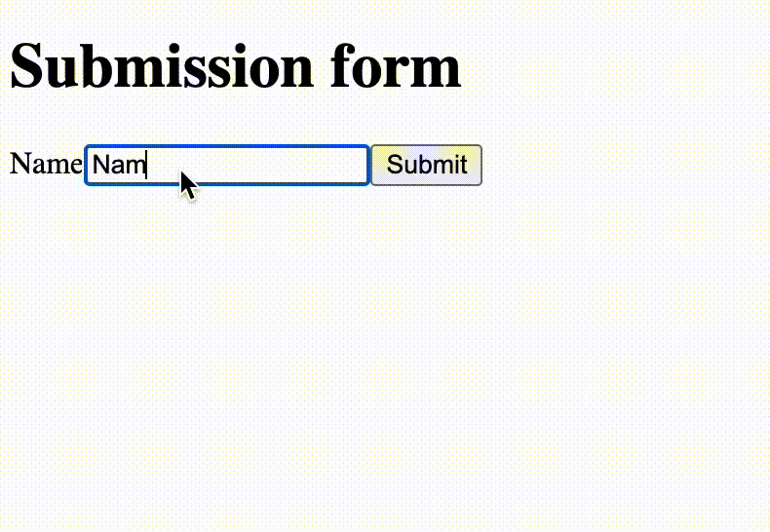Screen dimensions: 770x532
Task: Place cursor in empty part of Name field
Action: (283, 165)
